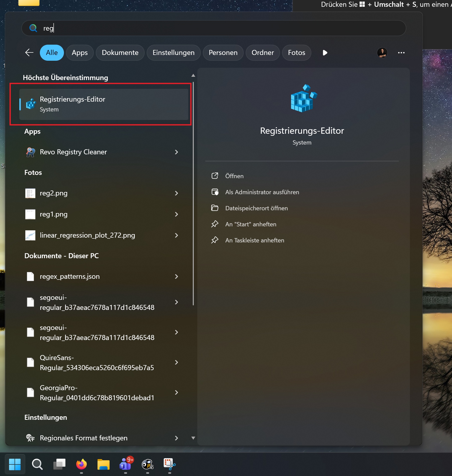Switch to the Fotos filter tab
This screenshot has width=452, height=476.
[x=297, y=53]
